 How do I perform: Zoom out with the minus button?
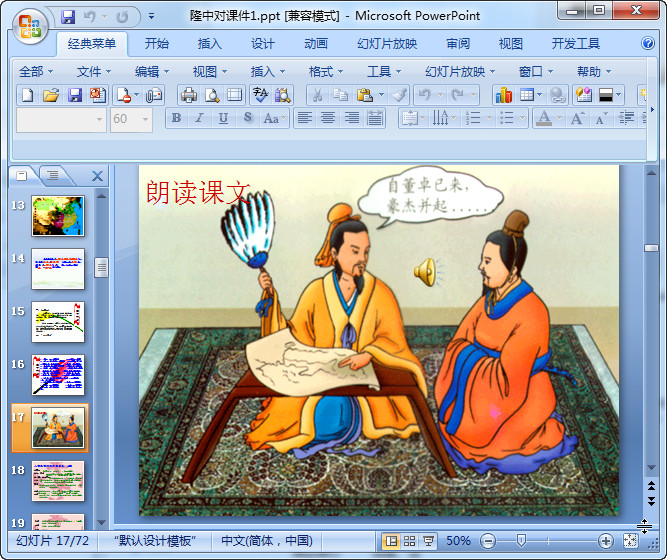[487, 541]
